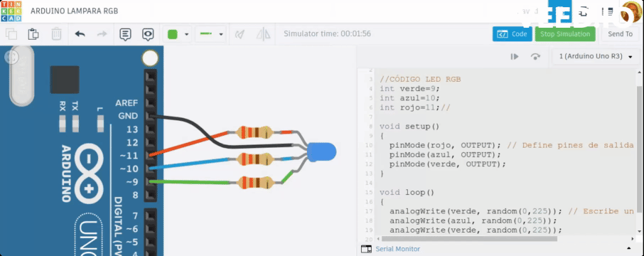Click the delete trash icon

point(56,34)
